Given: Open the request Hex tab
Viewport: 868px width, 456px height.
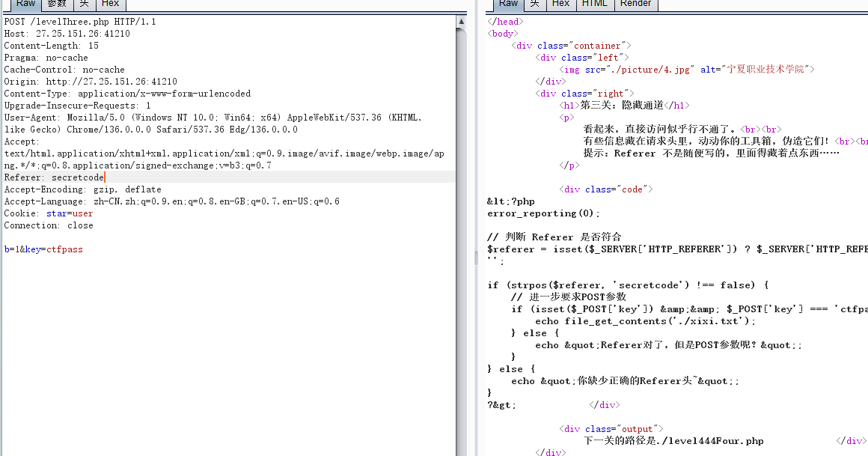Looking at the screenshot, I should (110, 4).
